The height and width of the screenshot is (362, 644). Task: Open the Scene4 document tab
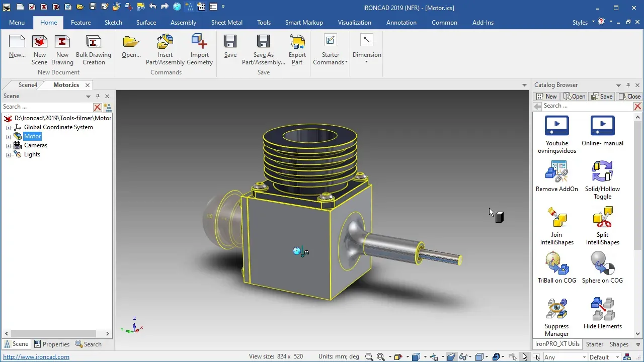[x=28, y=85]
